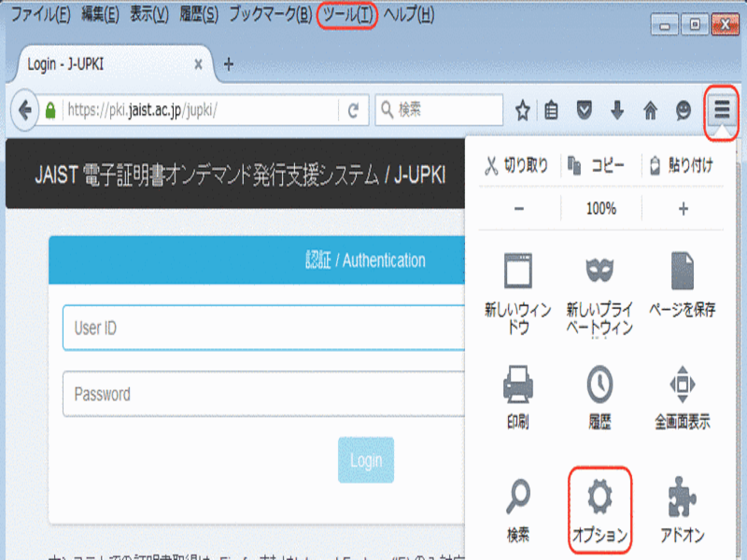Minimize the browser window

pyautogui.click(x=665, y=24)
